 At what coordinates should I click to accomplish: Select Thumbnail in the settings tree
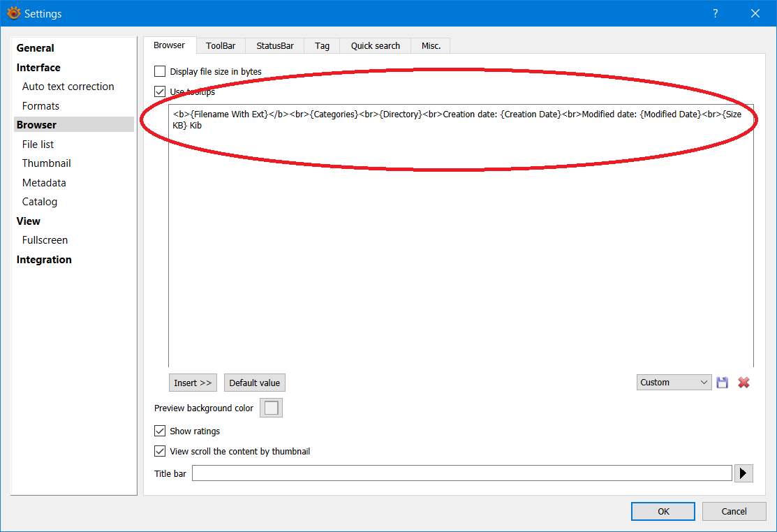coord(47,163)
